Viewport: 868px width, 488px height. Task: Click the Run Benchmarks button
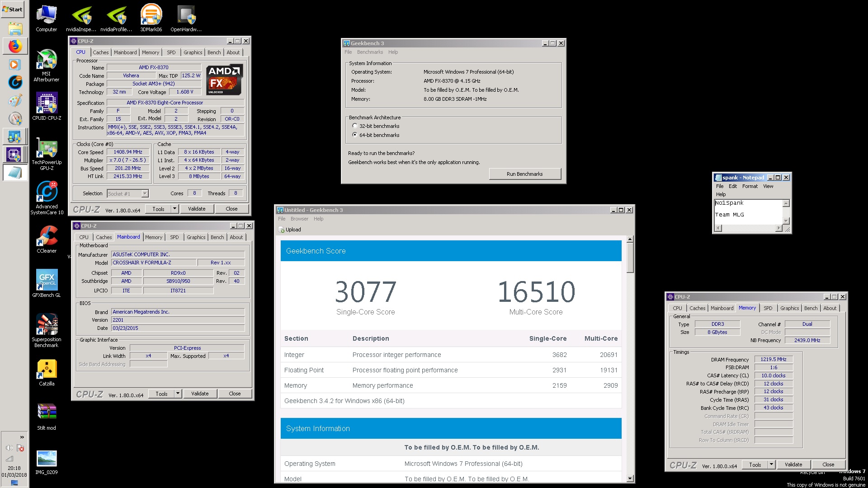tap(524, 174)
